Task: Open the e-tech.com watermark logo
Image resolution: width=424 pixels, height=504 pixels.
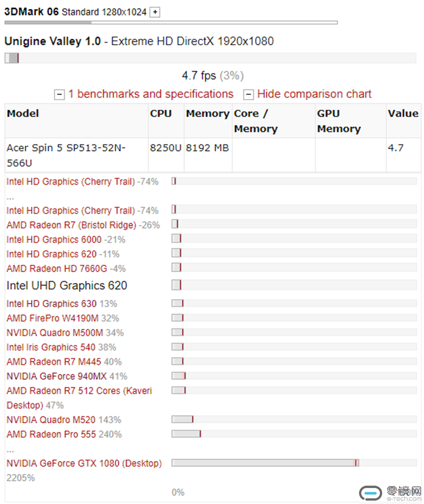Action: [x=390, y=493]
